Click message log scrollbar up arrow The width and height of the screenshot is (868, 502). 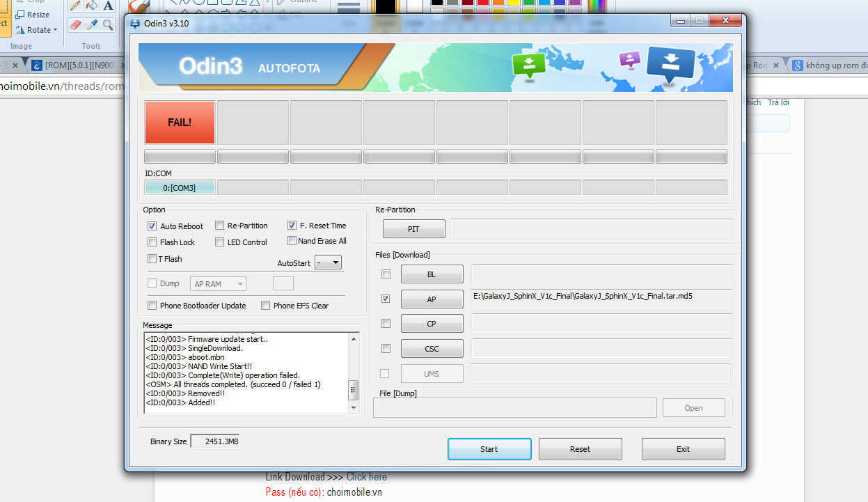354,338
